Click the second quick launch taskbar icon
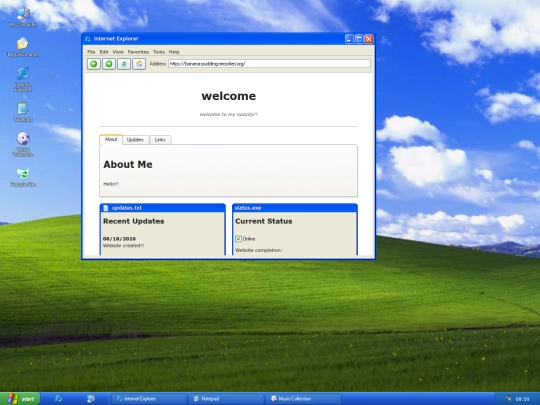The image size is (540, 405). (x=91, y=398)
